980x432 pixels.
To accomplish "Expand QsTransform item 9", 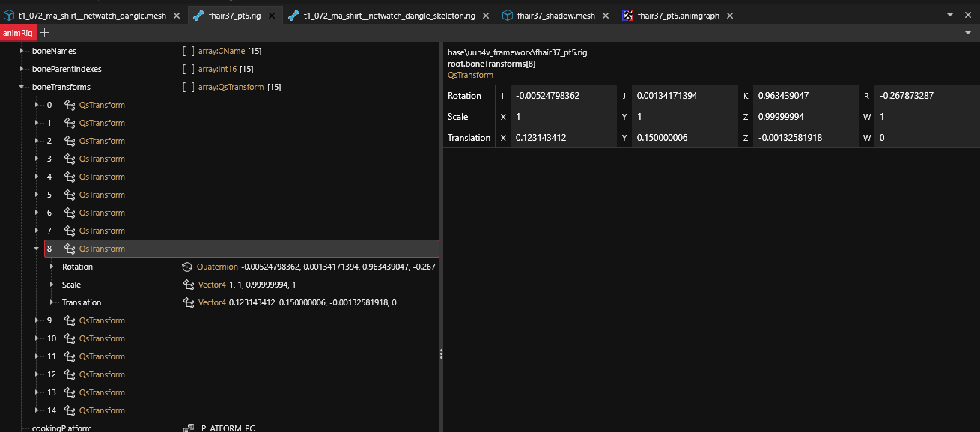I will click(x=37, y=320).
